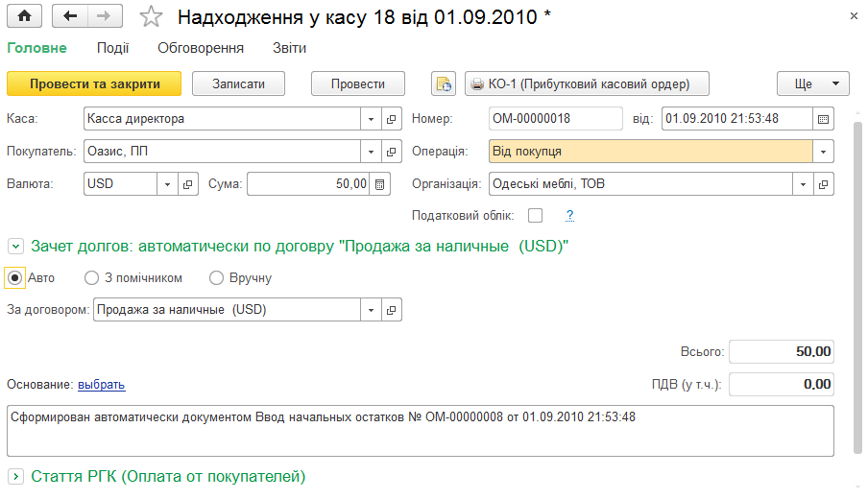The width and height of the screenshot is (868, 499).
Task: Click into the Сума amount field
Action: [x=308, y=184]
